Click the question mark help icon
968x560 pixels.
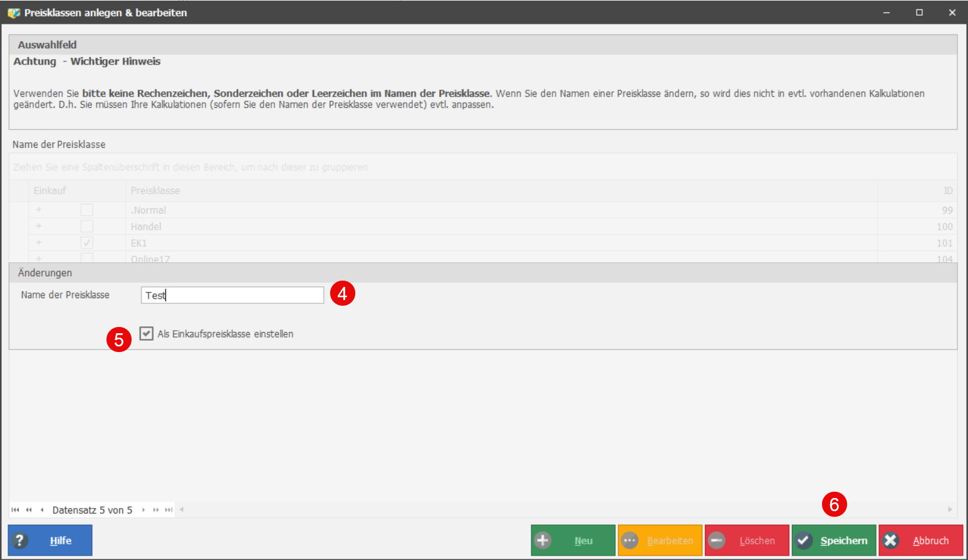19,540
